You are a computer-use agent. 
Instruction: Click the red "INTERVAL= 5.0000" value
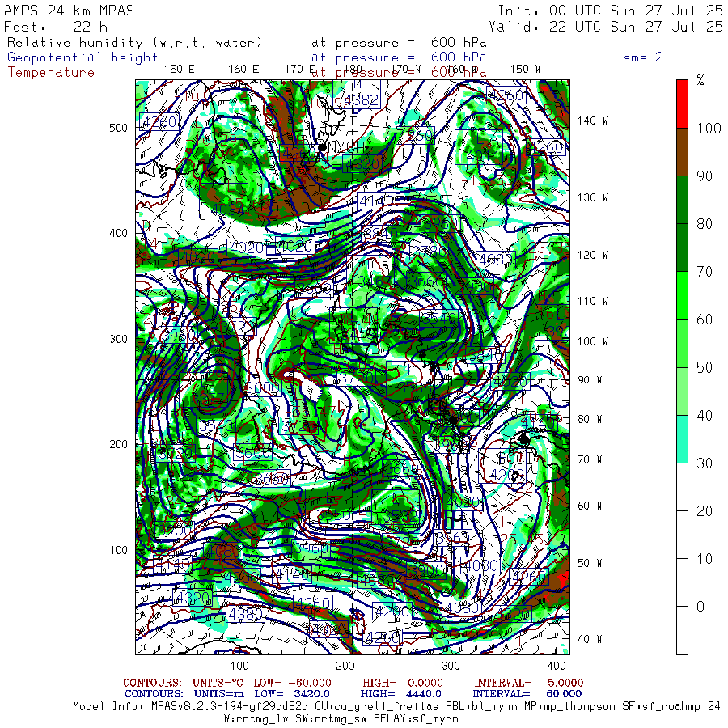click(x=528, y=683)
